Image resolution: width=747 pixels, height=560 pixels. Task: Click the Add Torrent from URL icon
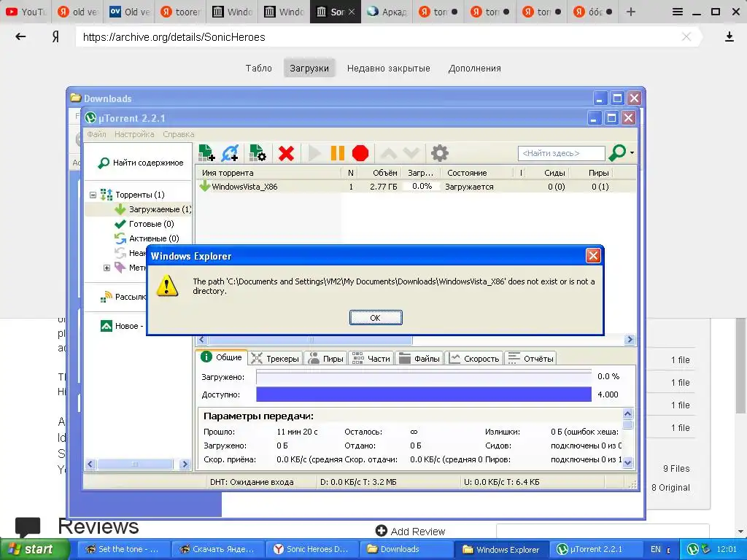pyautogui.click(x=230, y=153)
